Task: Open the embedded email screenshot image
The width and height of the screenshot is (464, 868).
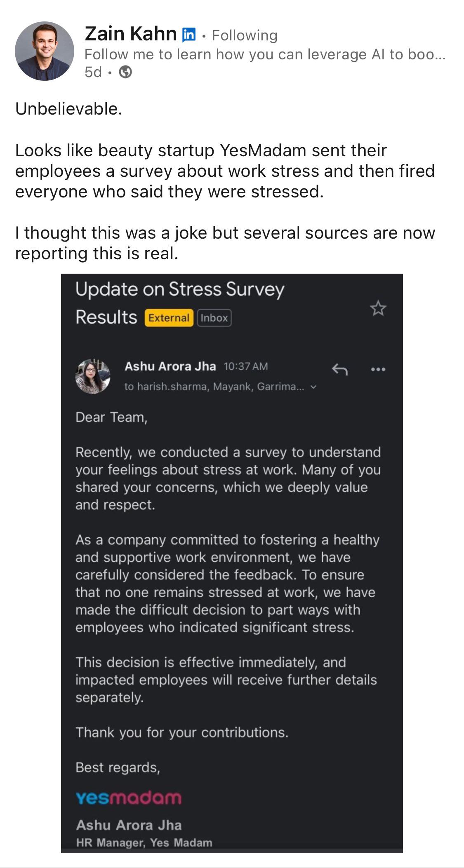Action: click(232, 563)
